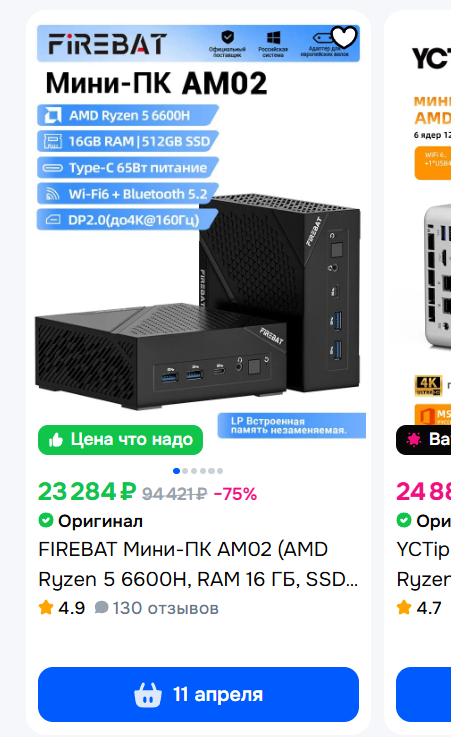Open FIREBAT Мини-ПК AM02 product title link
The width and height of the screenshot is (451, 737).
click(198, 564)
